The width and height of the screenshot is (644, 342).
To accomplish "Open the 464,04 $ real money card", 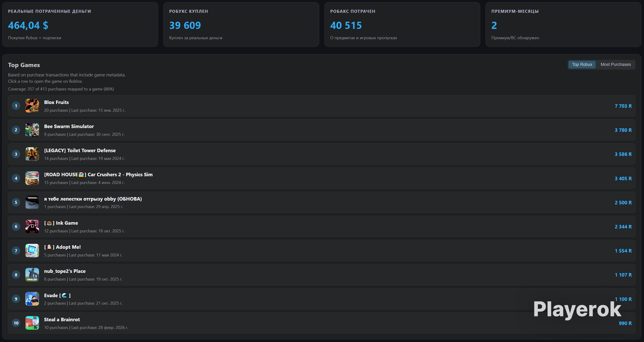I will (x=80, y=25).
